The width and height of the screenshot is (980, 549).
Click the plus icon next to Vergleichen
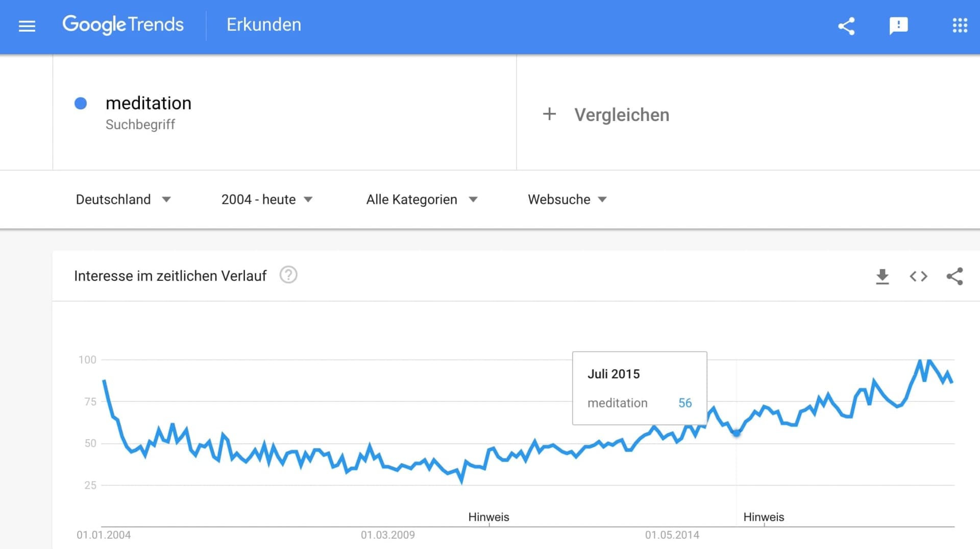click(549, 114)
